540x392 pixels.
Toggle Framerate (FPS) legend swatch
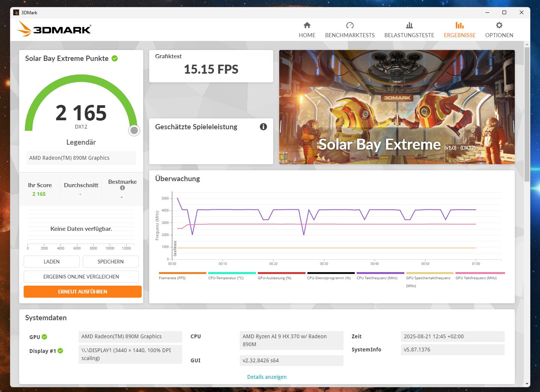pyautogui.click(x=183, y=273)
